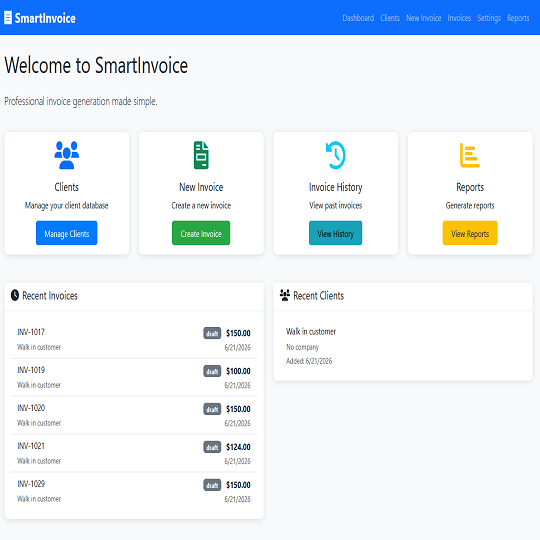This screenshot has width=540, height=540.
Task: Open Settings in the top navigation
Action: tap(489, 18)
